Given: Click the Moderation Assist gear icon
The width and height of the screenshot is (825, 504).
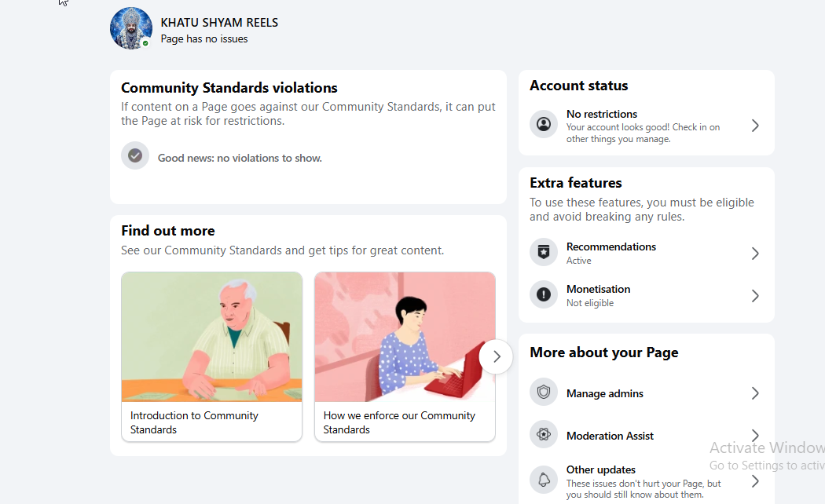Looking at the screenshot, I should point(544,434).
